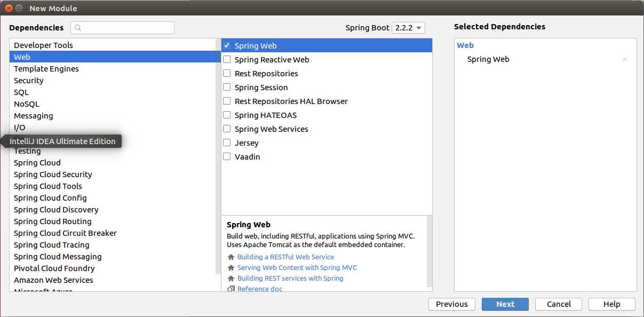The image size is (644, 317).
Task: Click the home icon beside Serving Web Content
Action: click(x=231, y=267)
